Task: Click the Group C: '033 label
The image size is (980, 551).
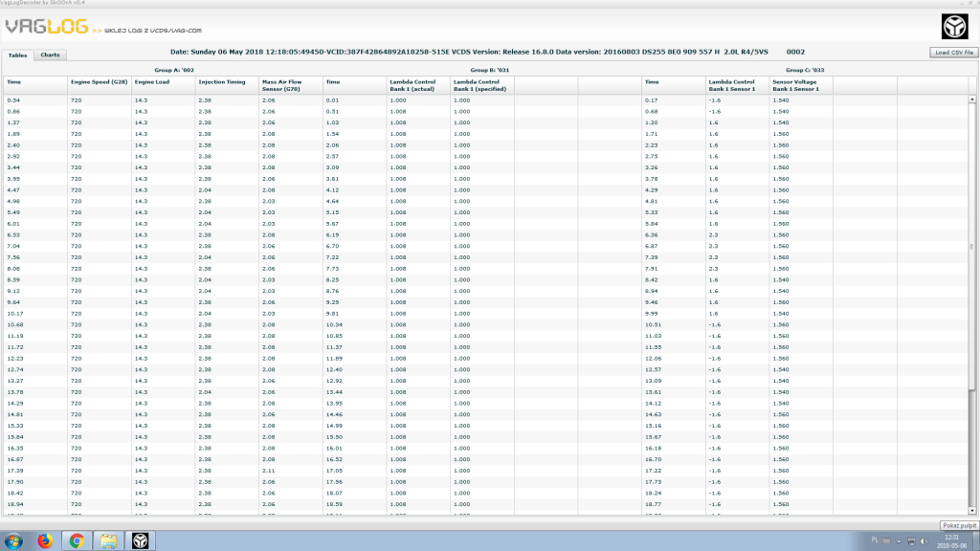Action: [x=805, y=70]
